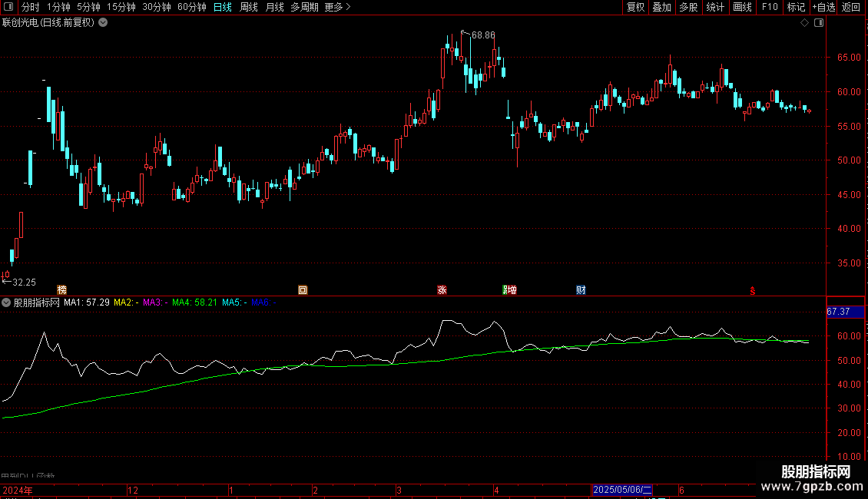
Task: Click the red S marker on chart
Action: coord(752,291)
